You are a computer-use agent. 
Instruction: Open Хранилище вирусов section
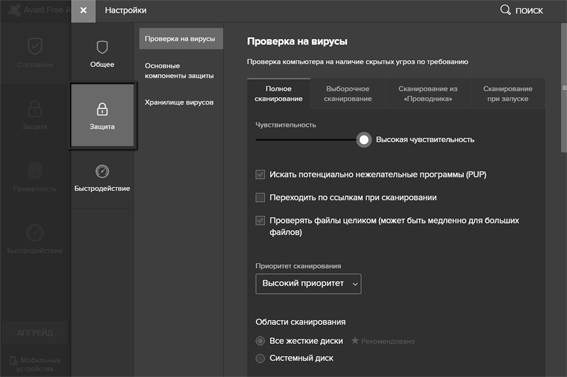(x=179, y=102)
